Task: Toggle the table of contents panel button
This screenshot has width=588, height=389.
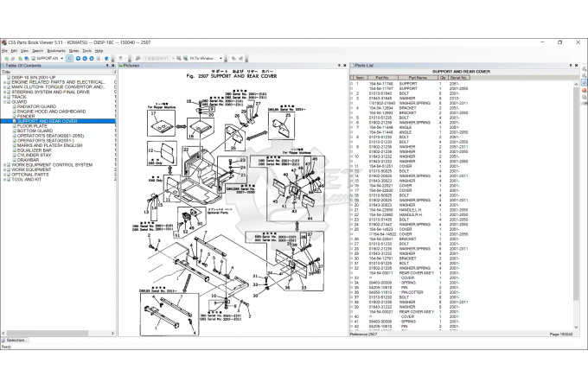Action: pos(69,59)
